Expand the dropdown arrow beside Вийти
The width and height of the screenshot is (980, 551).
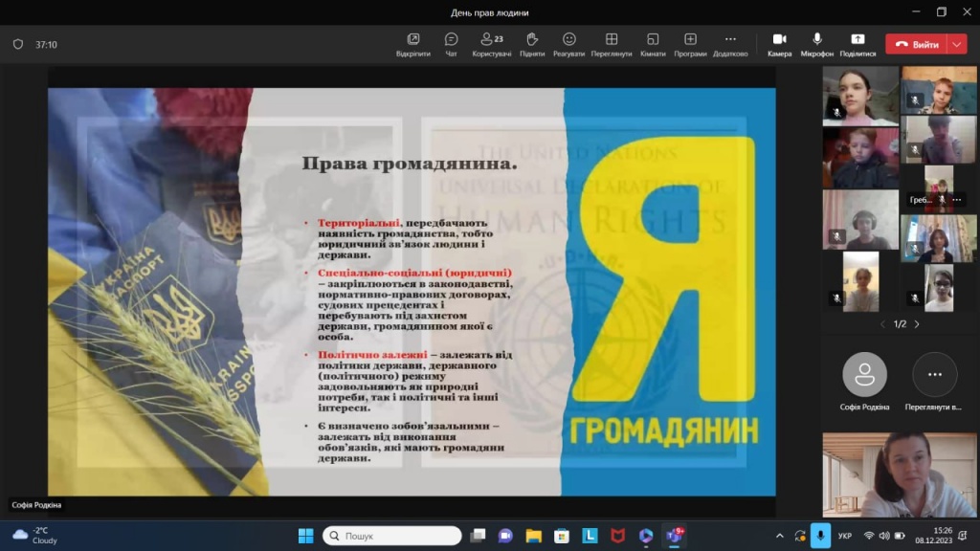[x=957, y=44]
